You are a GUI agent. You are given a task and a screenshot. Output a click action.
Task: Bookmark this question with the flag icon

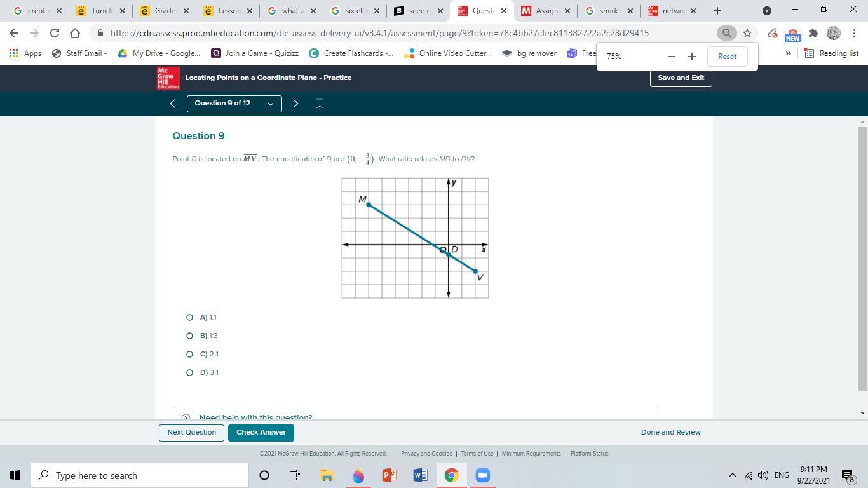coord(320,104)
